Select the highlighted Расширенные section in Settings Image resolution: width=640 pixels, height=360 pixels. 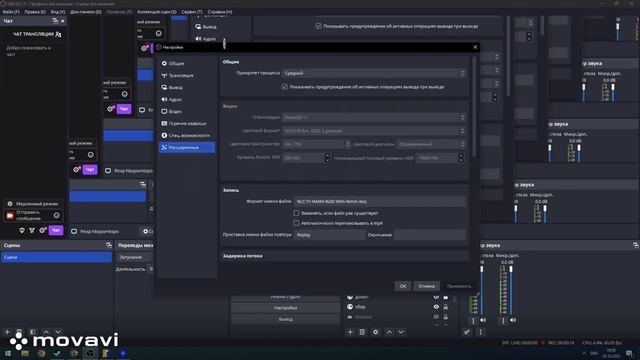tap(187, 147)
